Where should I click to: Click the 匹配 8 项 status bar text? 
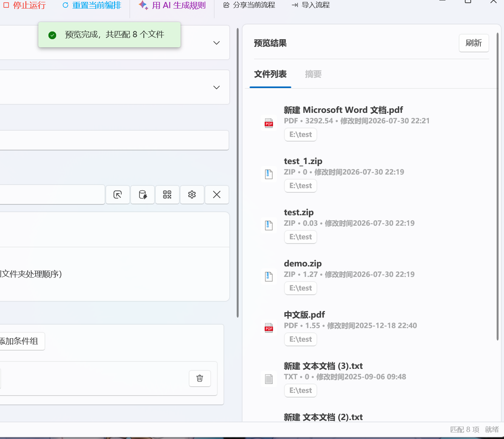464,430
